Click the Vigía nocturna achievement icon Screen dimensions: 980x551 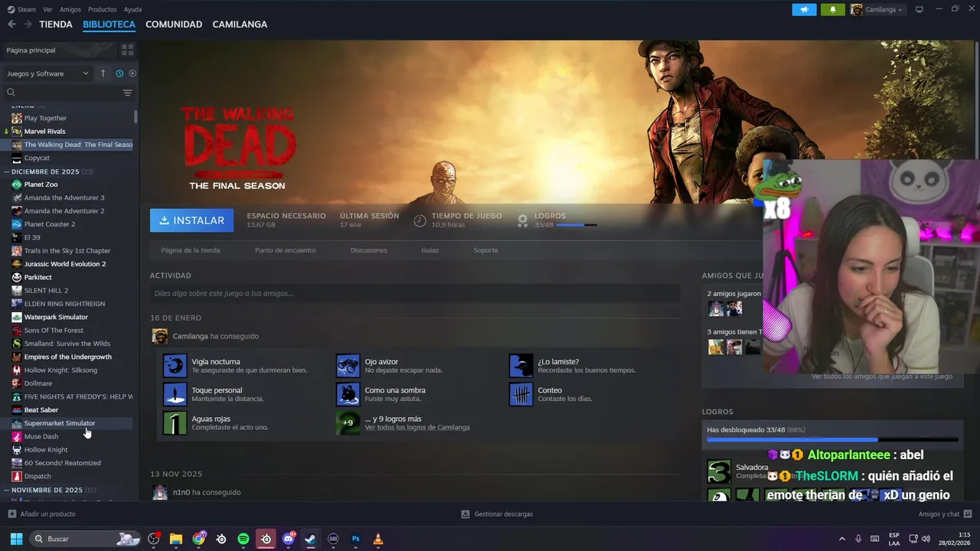(x=175, y=366)
